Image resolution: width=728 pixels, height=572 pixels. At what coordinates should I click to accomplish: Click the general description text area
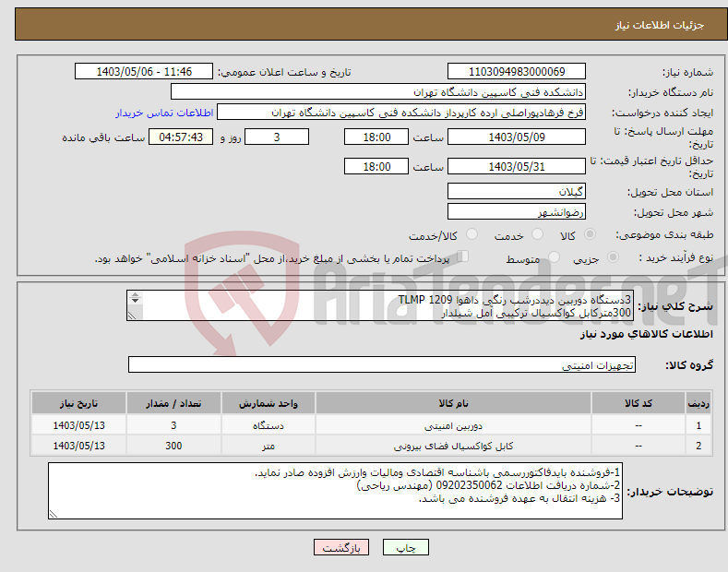tap(380, 306)
